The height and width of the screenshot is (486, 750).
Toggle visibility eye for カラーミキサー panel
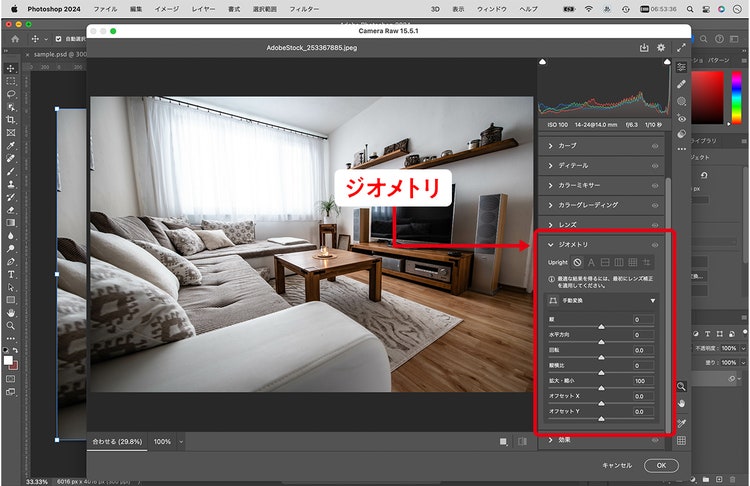tap(655, 186)
